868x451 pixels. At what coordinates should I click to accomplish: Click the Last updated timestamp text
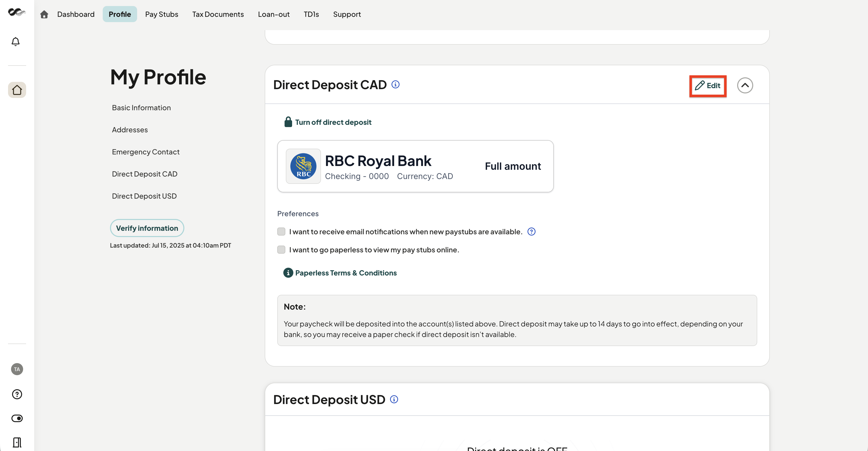(x=171, y=246)
